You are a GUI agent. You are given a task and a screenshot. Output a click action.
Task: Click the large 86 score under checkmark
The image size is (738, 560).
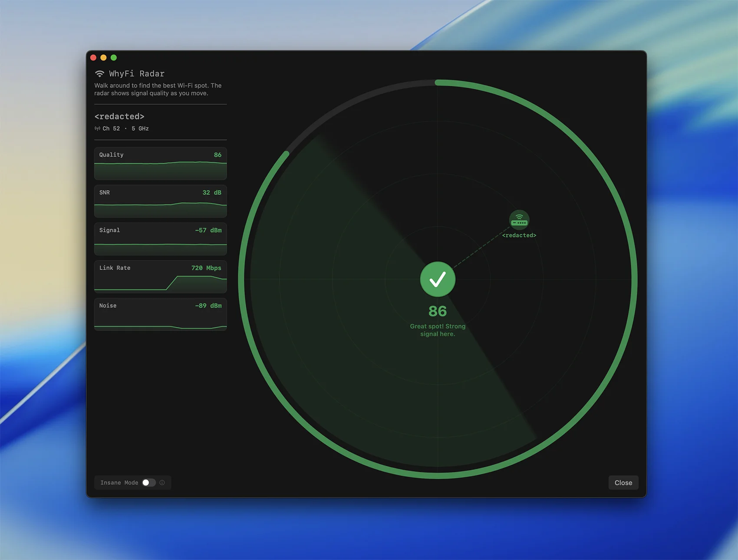pyautogui.click(x=438, y=311)
